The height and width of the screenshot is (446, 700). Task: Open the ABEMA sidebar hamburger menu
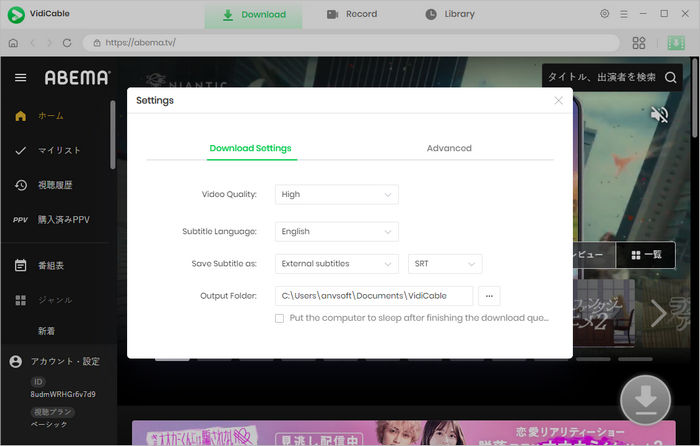tap(21, 78)
